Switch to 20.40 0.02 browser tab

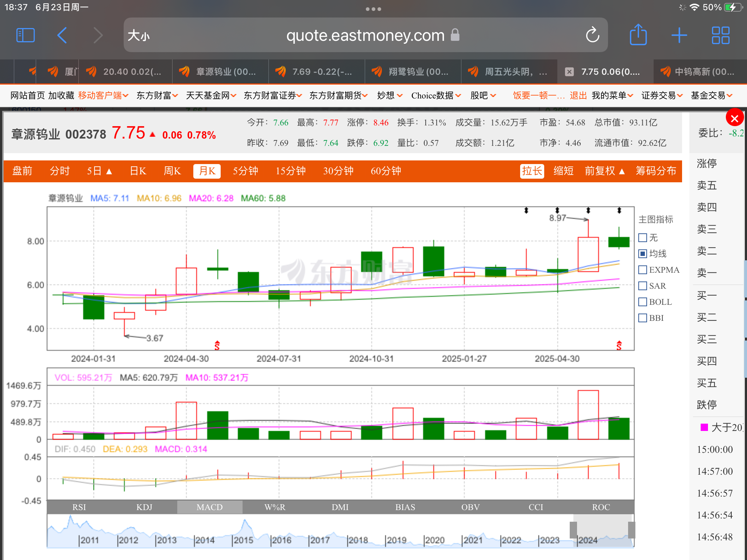tap(125, 72)
